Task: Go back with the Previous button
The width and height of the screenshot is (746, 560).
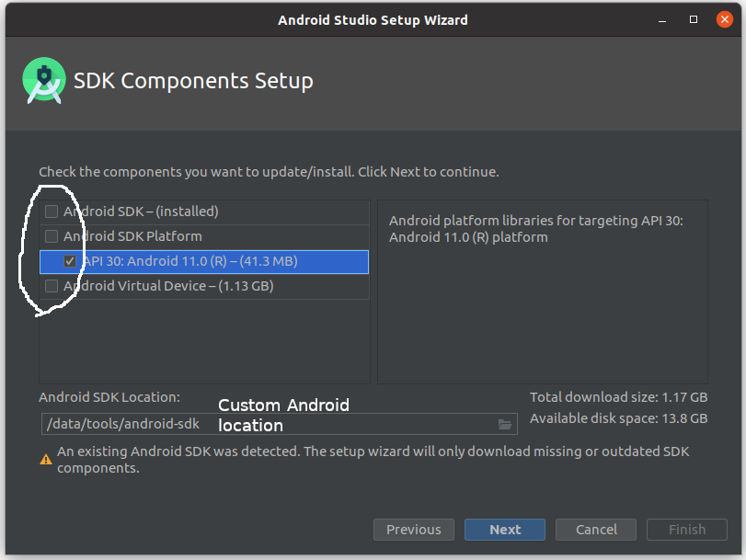Action: pos(413,530)
